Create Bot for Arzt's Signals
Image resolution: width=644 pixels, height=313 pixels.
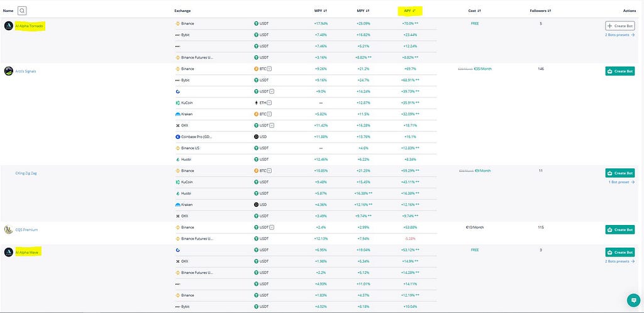(x=619, y=71)
